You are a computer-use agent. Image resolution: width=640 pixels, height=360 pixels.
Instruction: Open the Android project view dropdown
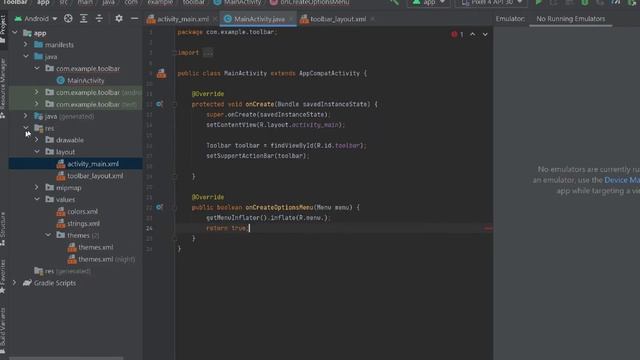[x=36, y=19]
